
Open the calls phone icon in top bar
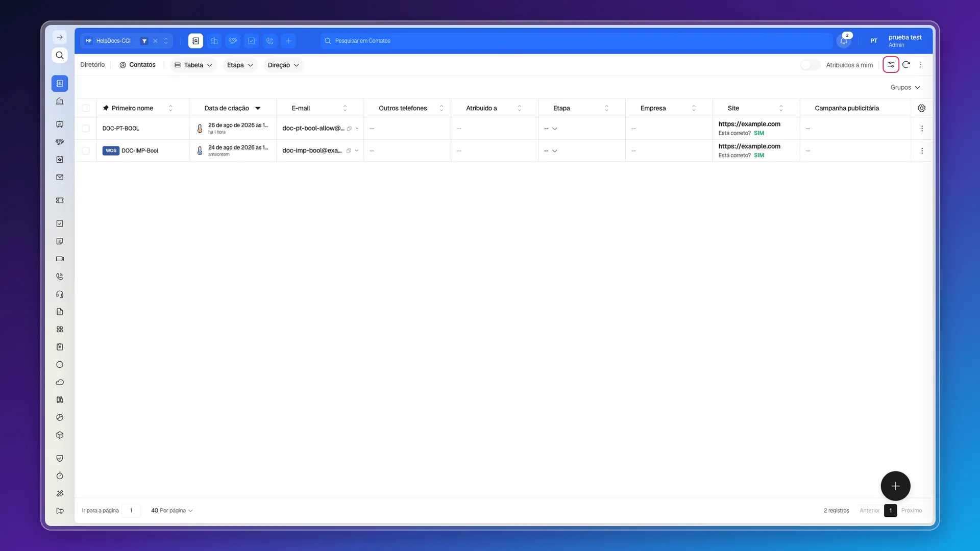tap(270, 41)
